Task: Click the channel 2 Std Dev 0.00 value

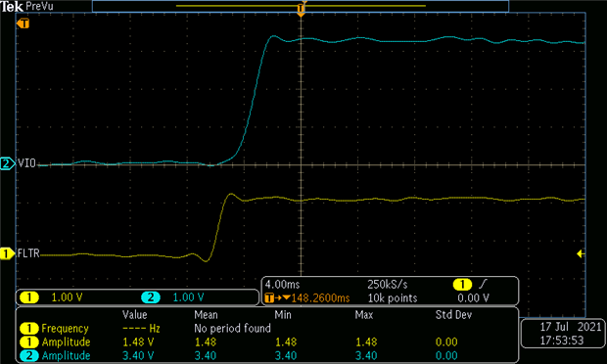Action: (x=446, y=355)
